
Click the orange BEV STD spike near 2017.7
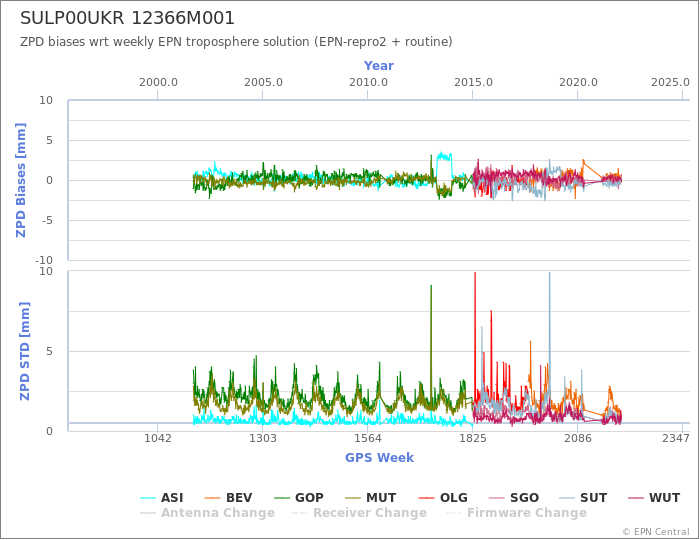tap(530, 361)
